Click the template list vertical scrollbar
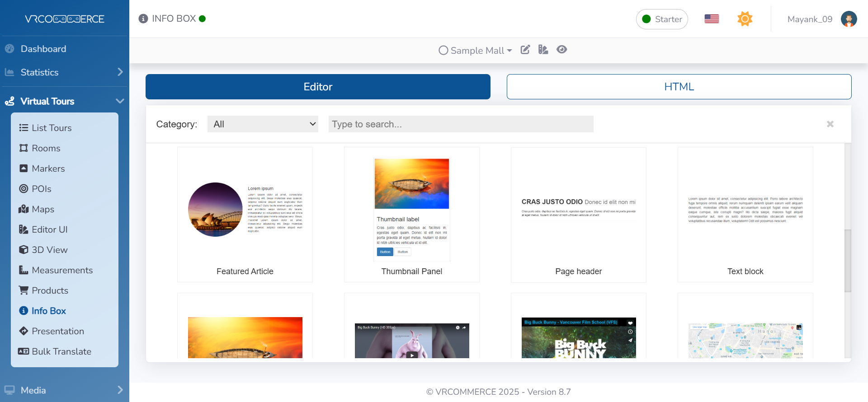The width and height of the screenshot is (868, 402). click(x=848, y=261)
